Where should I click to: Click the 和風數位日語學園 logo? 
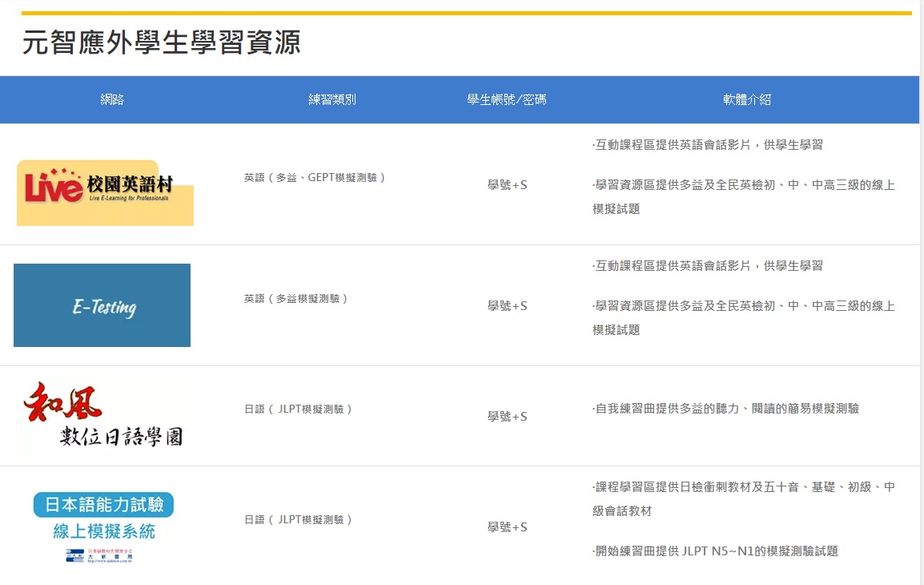coord(102,416)
